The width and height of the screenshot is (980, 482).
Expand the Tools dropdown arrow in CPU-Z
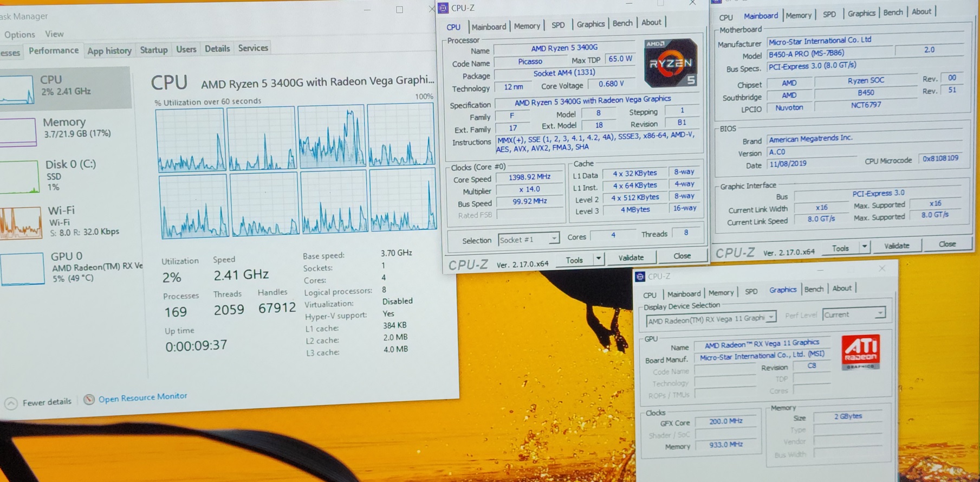pos(599,259)
